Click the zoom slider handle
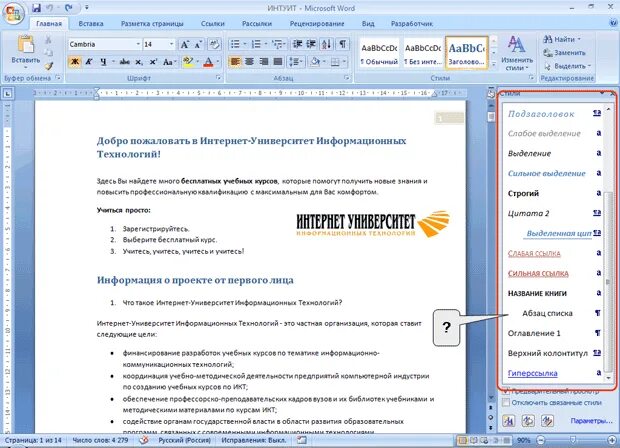Image resolution: width=620 pixels, height=448 pixels. click(573, 440)
